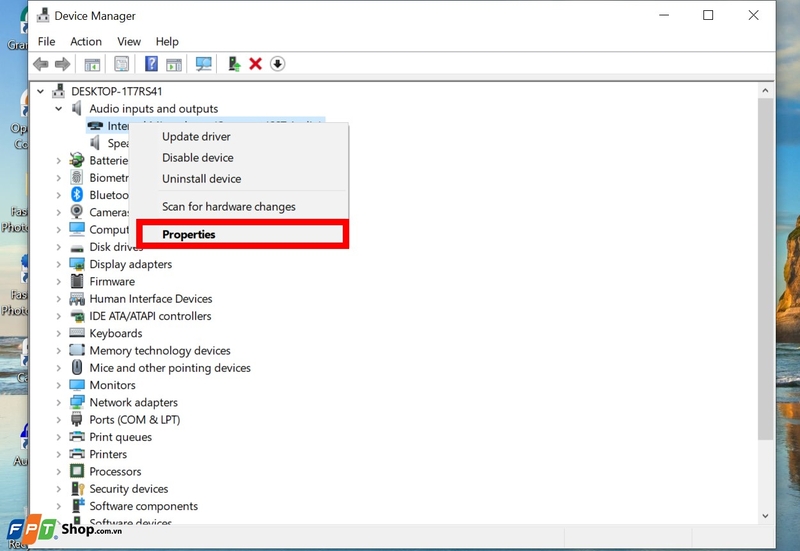Expand the Firmware chevron
Screen dimensions: 800x551
(x=59, y=282)
